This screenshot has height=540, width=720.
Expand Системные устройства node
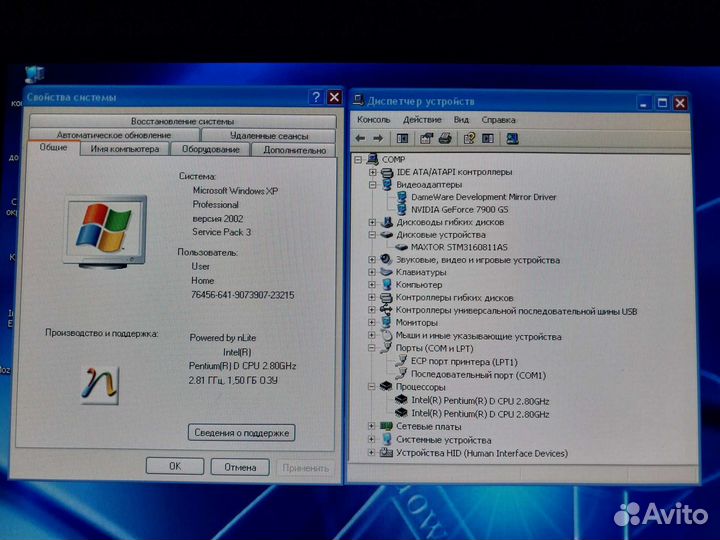pos(371,439)
